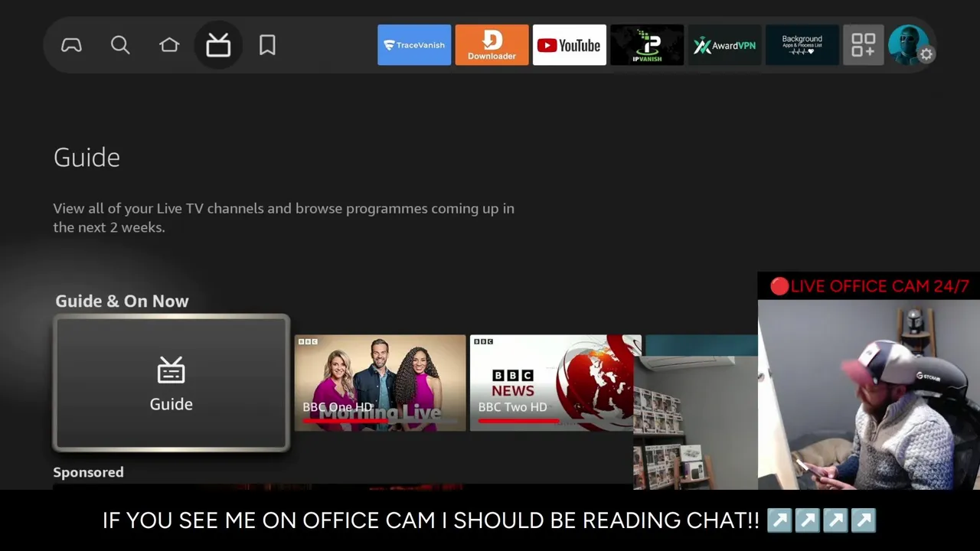The image size is (980, 551).
Task: Click the Guide & On Now heading
Action: (122, 301)
